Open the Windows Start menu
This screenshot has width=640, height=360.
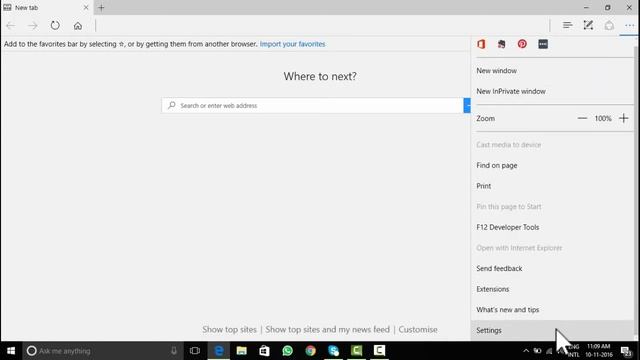click(11, 351)
